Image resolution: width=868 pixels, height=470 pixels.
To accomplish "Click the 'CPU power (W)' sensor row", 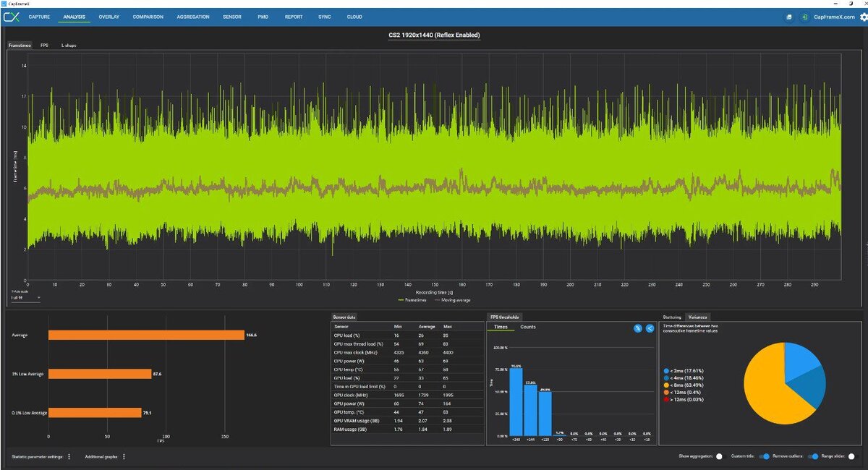I will point(407,360).
